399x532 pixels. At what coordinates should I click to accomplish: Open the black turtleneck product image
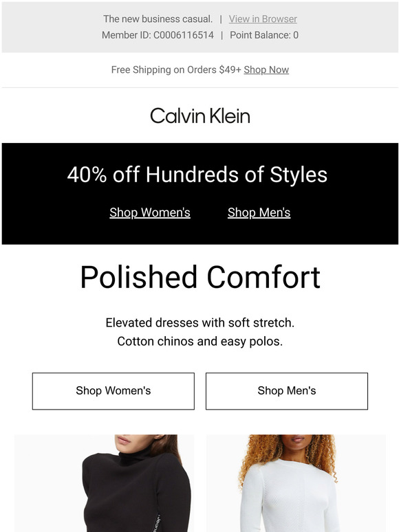point(105,483)
